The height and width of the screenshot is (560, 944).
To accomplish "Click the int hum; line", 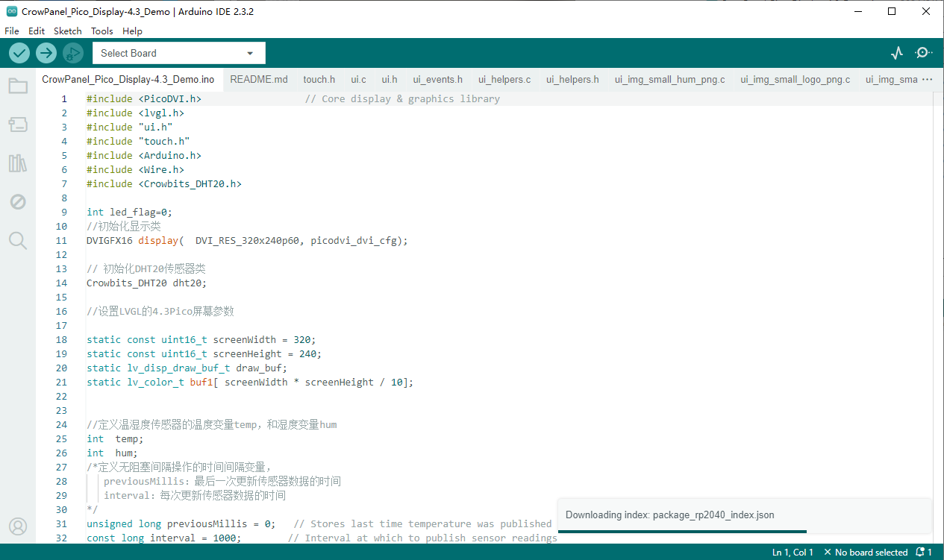I will (113, 453).
